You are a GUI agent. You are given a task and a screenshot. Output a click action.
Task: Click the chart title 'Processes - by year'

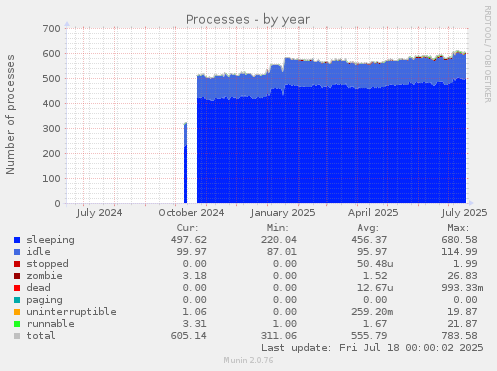point(248,20)
